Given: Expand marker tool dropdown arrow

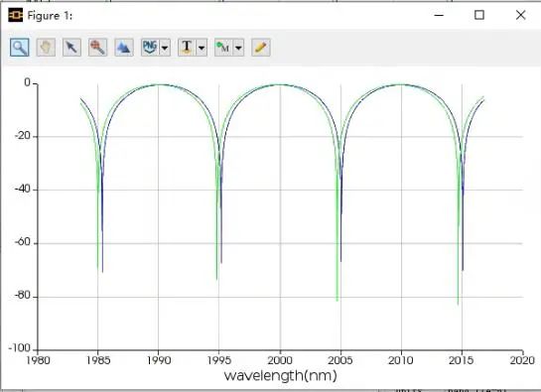Looking at the screenshot, I should [238, 48].
